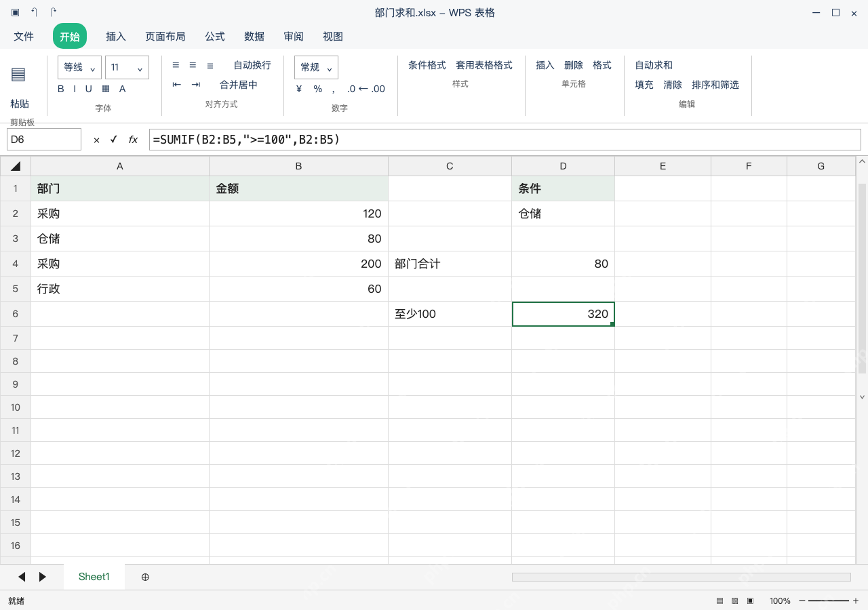Toggle 合并居中 merge and center
Image resolution: width=868 pixels, height=610 pixels.
pyautogui.click(x=239, y=85)
